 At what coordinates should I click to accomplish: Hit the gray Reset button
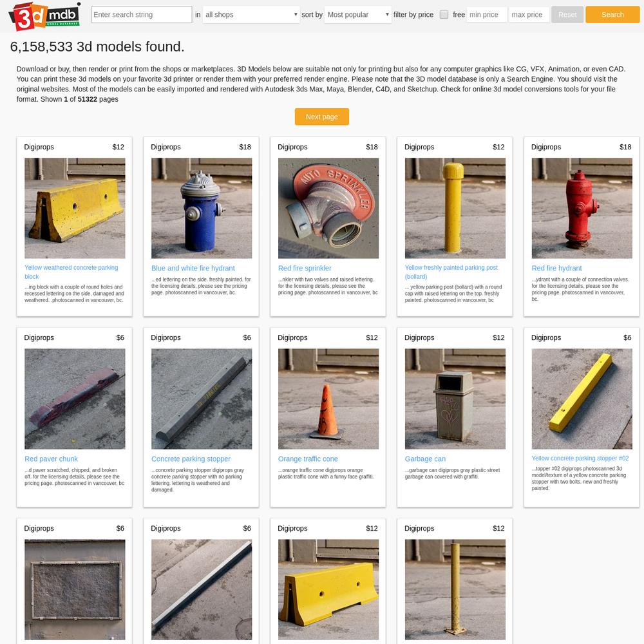(x=567, y=15)
